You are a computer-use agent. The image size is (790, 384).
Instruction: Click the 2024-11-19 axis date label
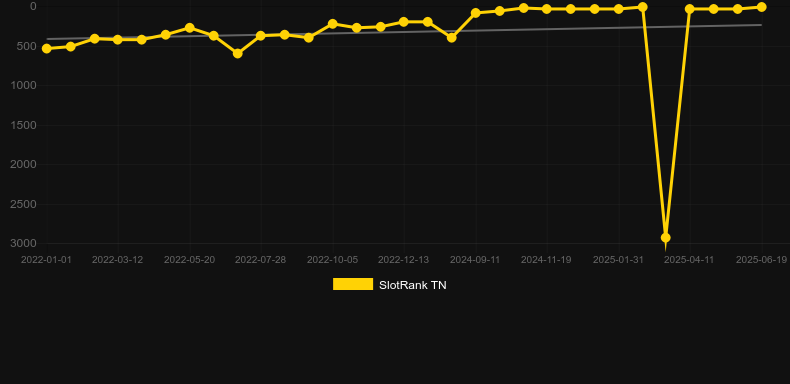click(x=546, y=260)
